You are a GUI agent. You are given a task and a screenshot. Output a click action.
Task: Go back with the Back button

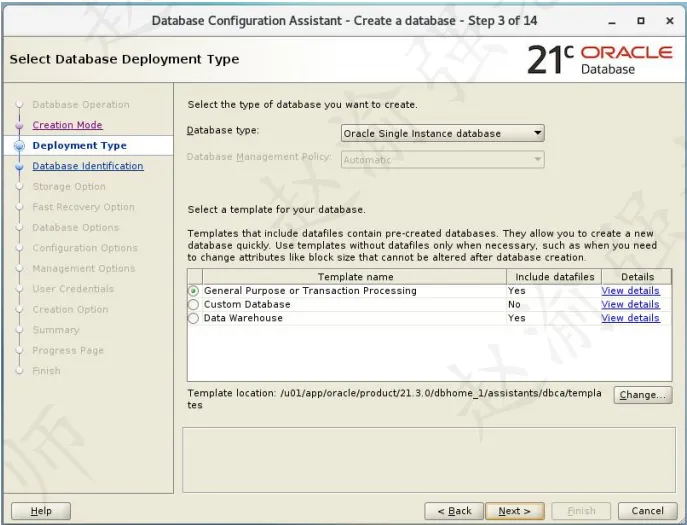(x=454, y=511)
